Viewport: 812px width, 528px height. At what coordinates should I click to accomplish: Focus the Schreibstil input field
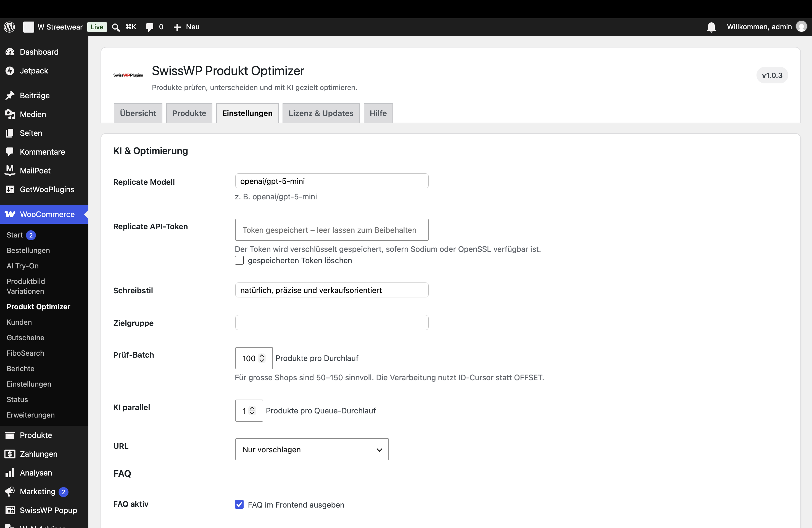[332, 290]
